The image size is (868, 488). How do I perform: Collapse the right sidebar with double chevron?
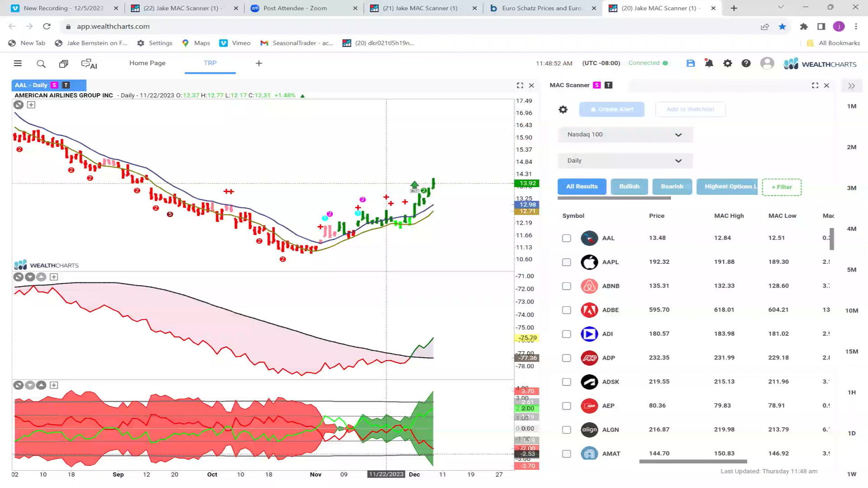pyautogui.click(x=852, y=86)
